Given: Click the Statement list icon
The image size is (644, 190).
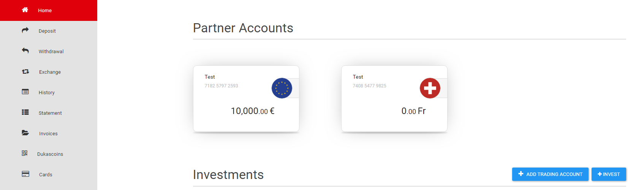Looking at the screenshot, I should (x=25, y=112).
